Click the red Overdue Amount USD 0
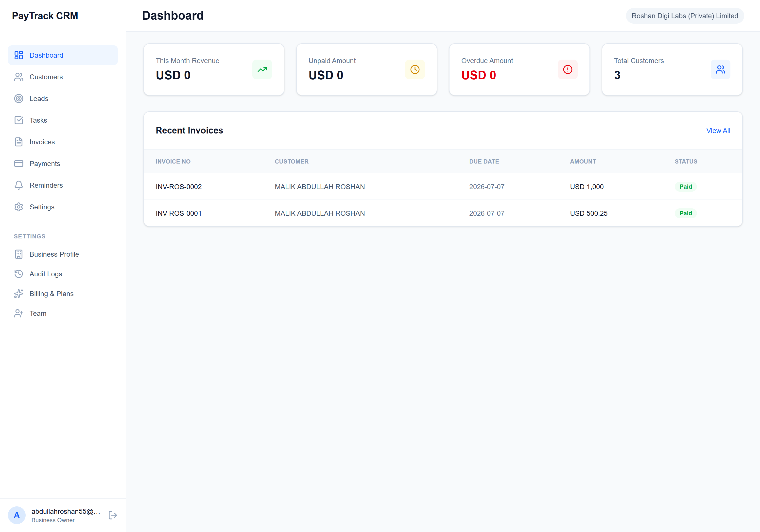The height and width of the screenshot is (532, 760). coord(479,75)
